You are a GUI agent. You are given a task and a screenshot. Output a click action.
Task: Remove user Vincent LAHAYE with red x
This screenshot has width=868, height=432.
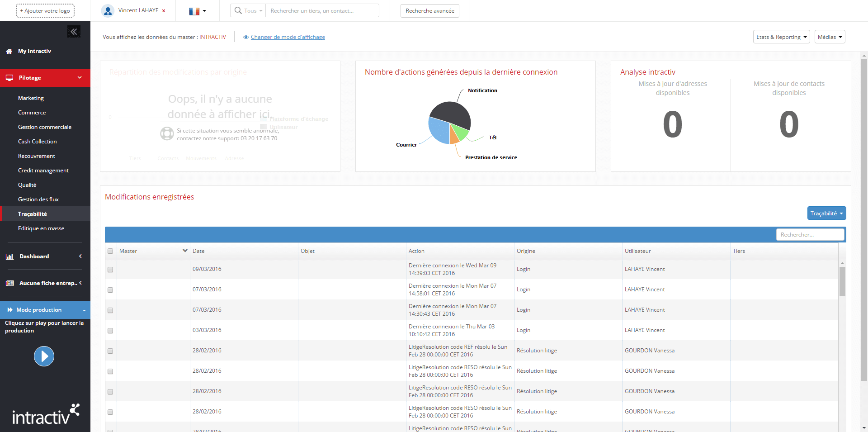tap(164, 11)
